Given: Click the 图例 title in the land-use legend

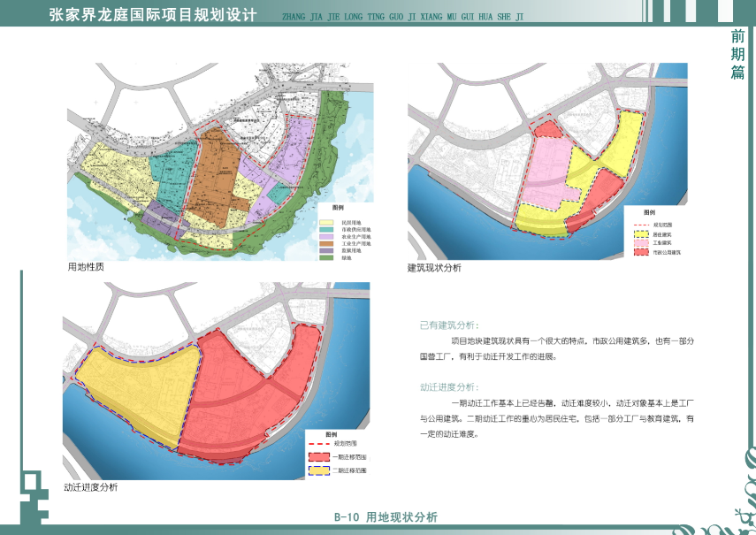Looking at the screenshot, I should [x=338, y=208].
